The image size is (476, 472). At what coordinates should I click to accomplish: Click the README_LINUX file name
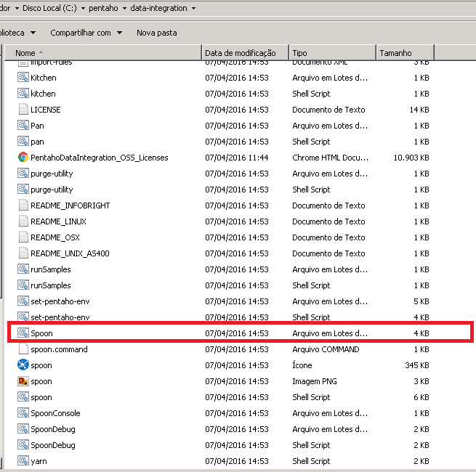click(58, 221)
